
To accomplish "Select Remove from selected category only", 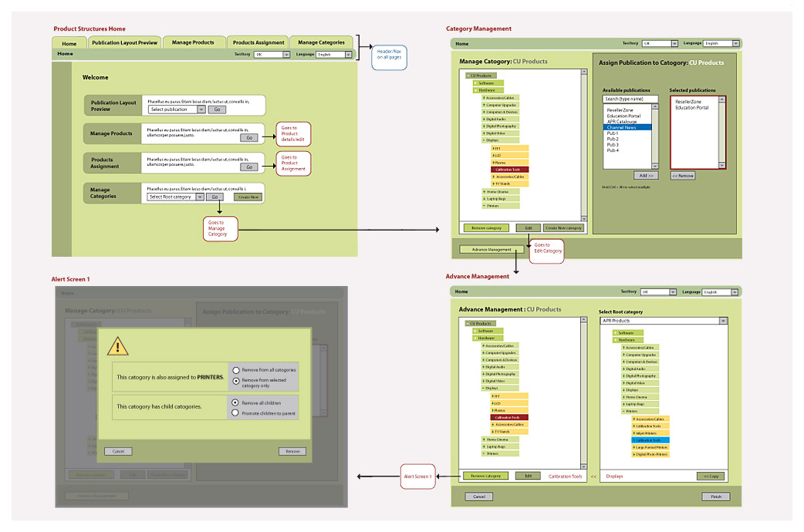I will [x=236, y=381].
